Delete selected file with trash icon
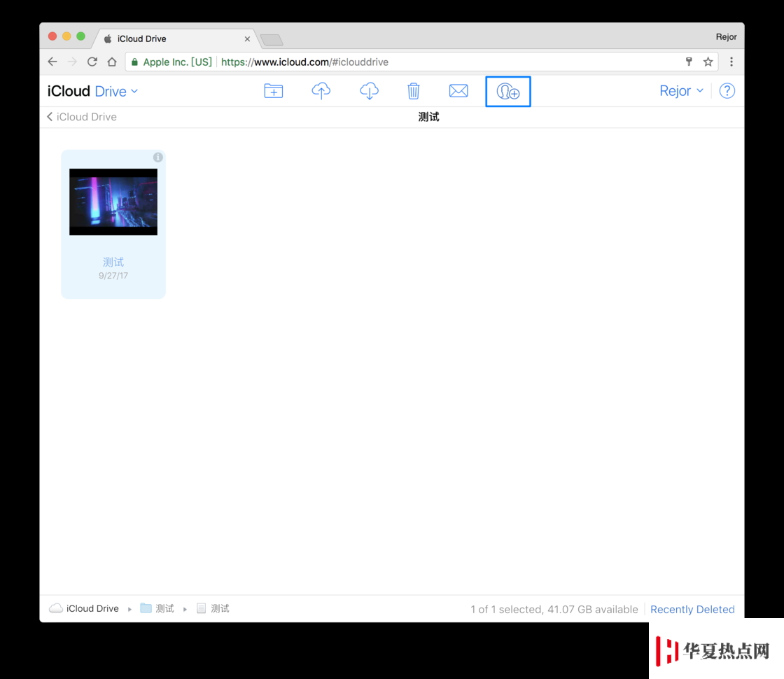784x679 pixels. tap(413, 91)
